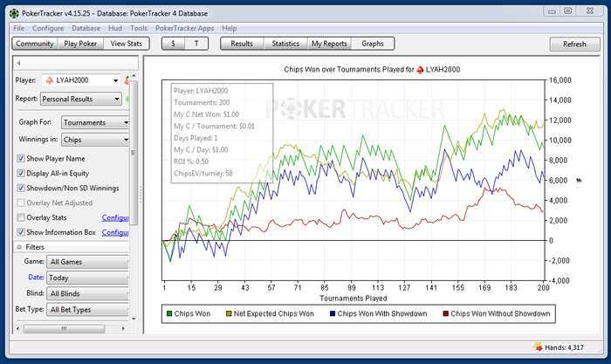The height and width of the screenshot is (364, 611).
Task: Open the Configure menu
Action: point(48,28)
